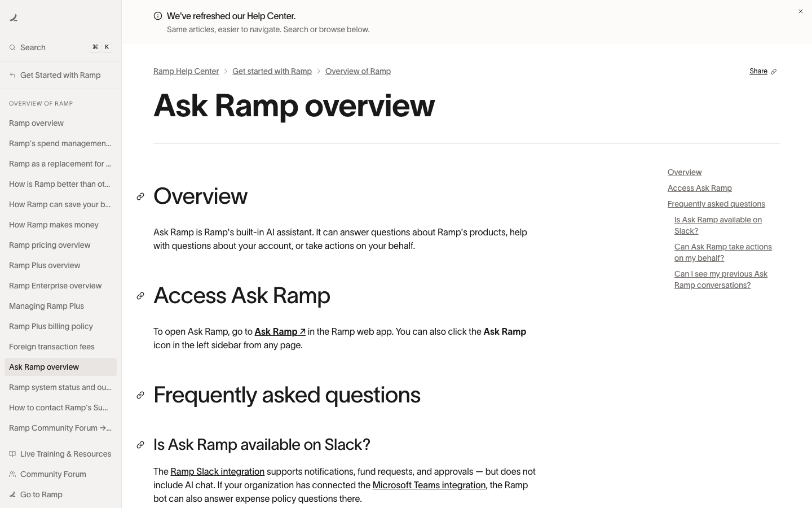Open Microsoft Teams integration link

pyautogui.click(x=429, y=485)
